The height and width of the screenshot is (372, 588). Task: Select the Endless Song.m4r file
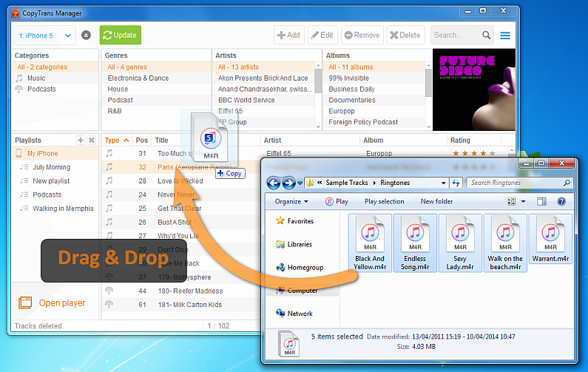(415, 243)
